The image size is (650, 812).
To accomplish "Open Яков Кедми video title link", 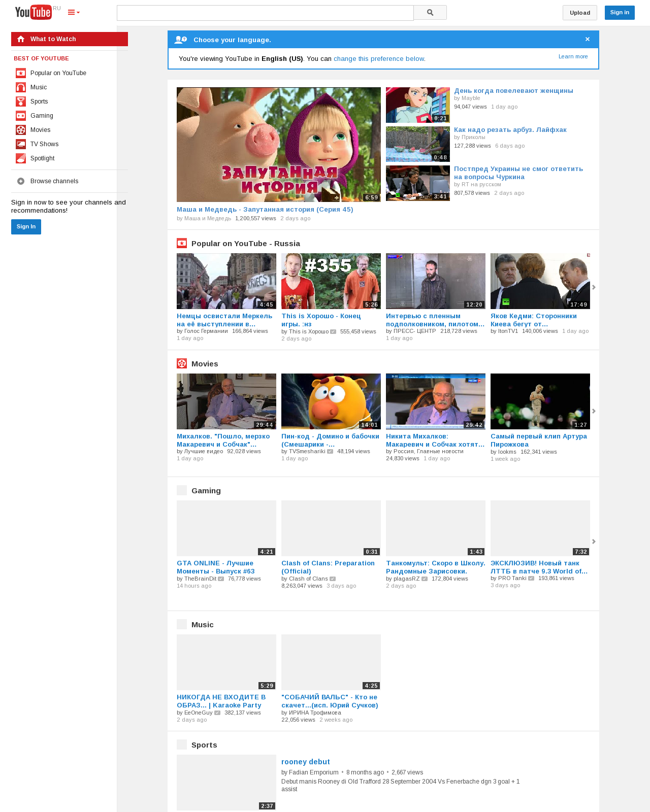I will [534, 320].
